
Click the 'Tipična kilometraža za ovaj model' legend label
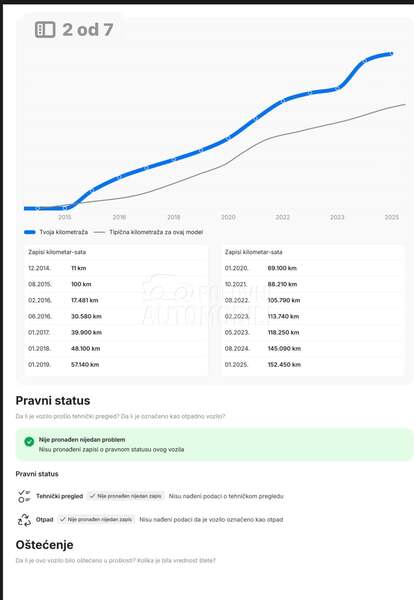coord(156,232)
